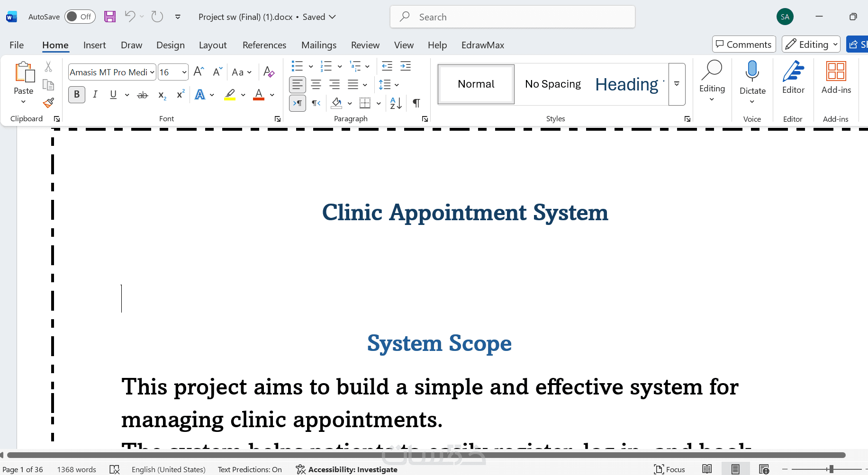Toggle AutoSave switch
The width and height of the screenshot is (868, 475).
pyautogui.click(x=80, y=17)
